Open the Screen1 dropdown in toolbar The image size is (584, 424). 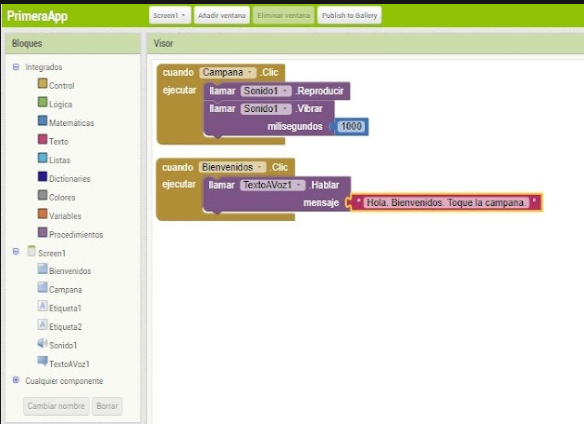coord(170,16)
